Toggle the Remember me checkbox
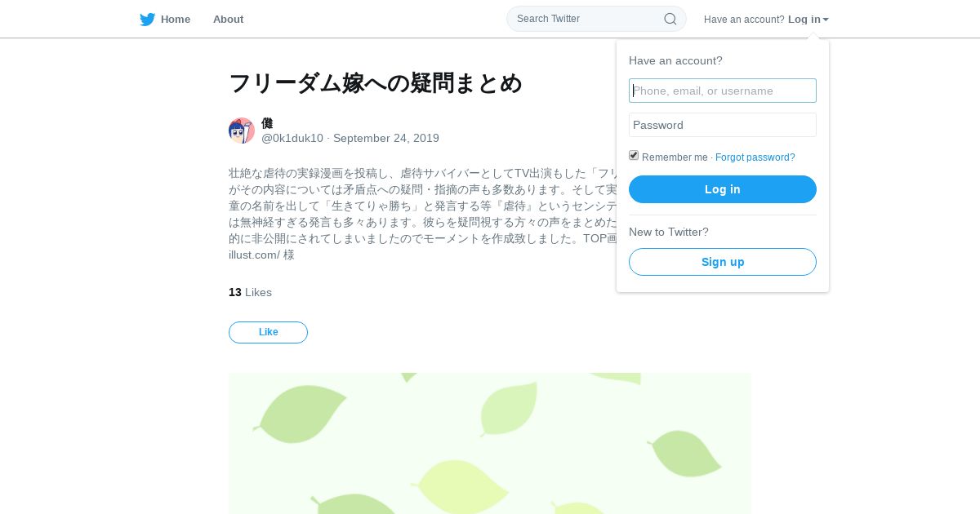Viewport: 980px width, 514px height. [x=634, y=155]
